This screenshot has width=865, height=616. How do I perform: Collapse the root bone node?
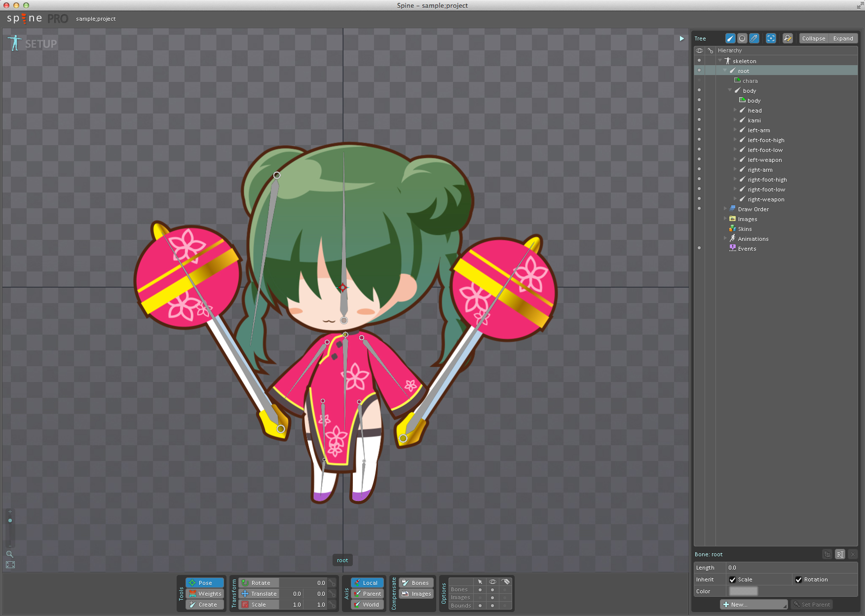pyautogui.click(x=725, y=71)
